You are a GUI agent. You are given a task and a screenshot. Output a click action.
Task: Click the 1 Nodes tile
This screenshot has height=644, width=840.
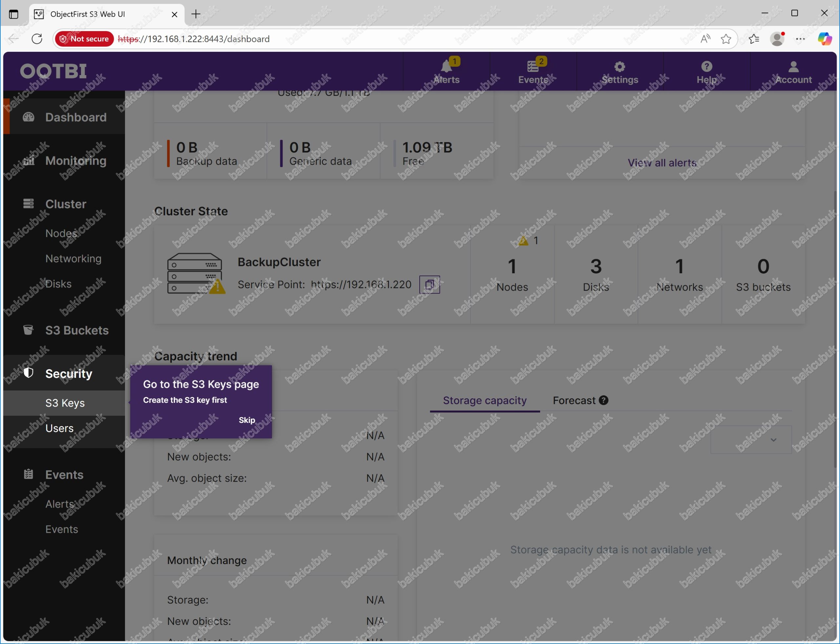[512, 275]
